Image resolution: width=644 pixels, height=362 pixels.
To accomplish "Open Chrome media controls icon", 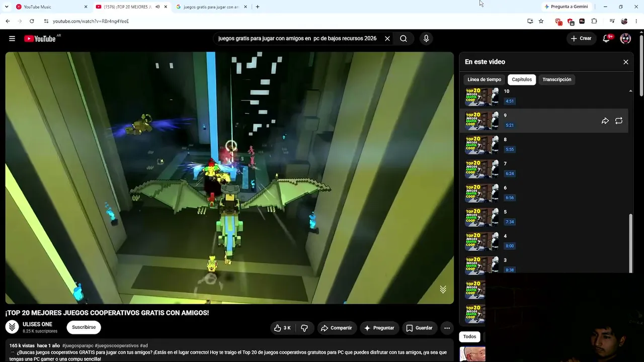I will point(612,21).
